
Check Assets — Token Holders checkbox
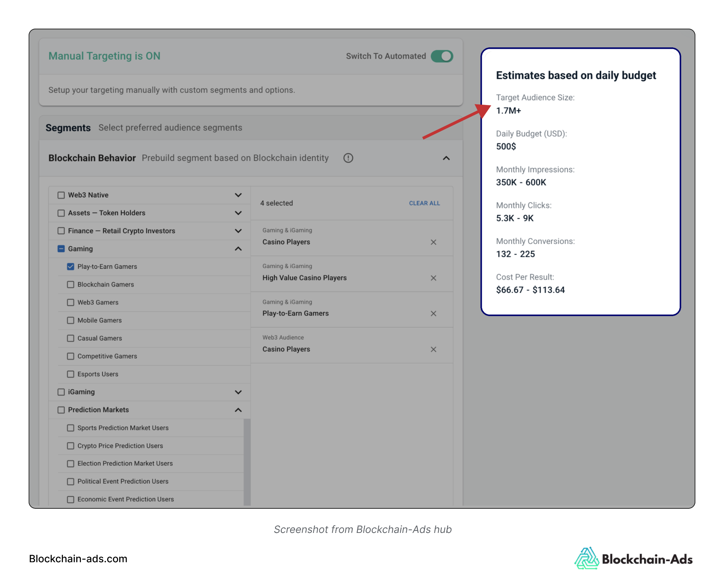[61, 213]
